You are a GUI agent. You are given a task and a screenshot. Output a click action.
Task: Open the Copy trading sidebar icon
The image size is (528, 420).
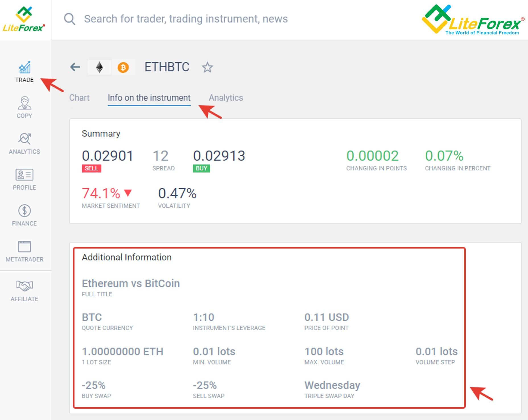point(24,107)
